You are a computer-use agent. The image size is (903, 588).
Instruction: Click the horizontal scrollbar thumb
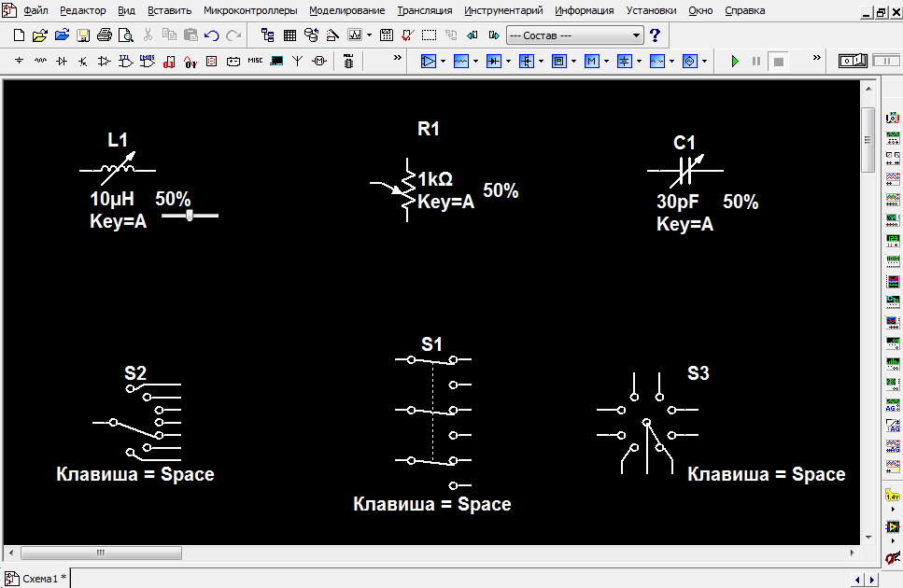click(101, 553)
